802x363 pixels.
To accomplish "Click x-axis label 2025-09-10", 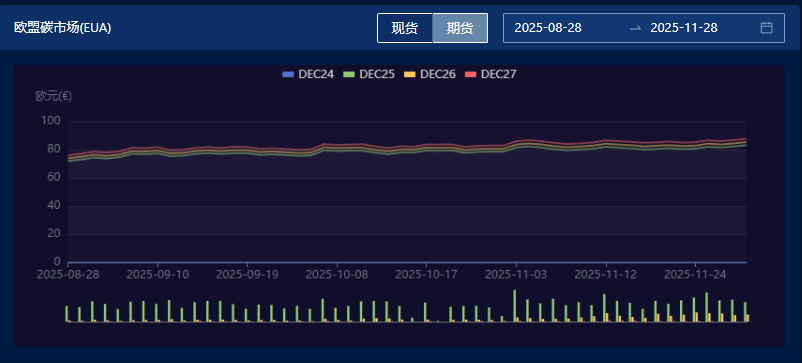I will tap(158, 275).
